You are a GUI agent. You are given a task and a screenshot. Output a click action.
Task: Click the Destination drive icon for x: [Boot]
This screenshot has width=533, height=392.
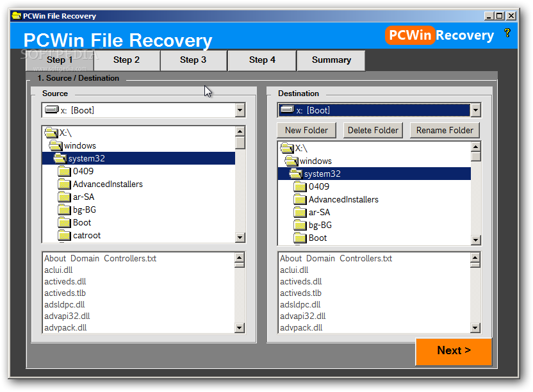[288, 110]
